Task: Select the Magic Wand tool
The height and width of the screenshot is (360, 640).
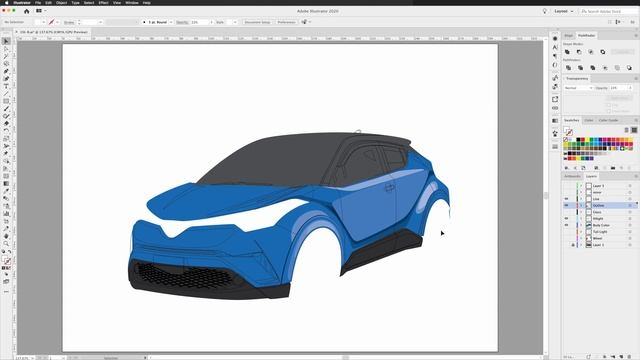Action: [6, 56]
